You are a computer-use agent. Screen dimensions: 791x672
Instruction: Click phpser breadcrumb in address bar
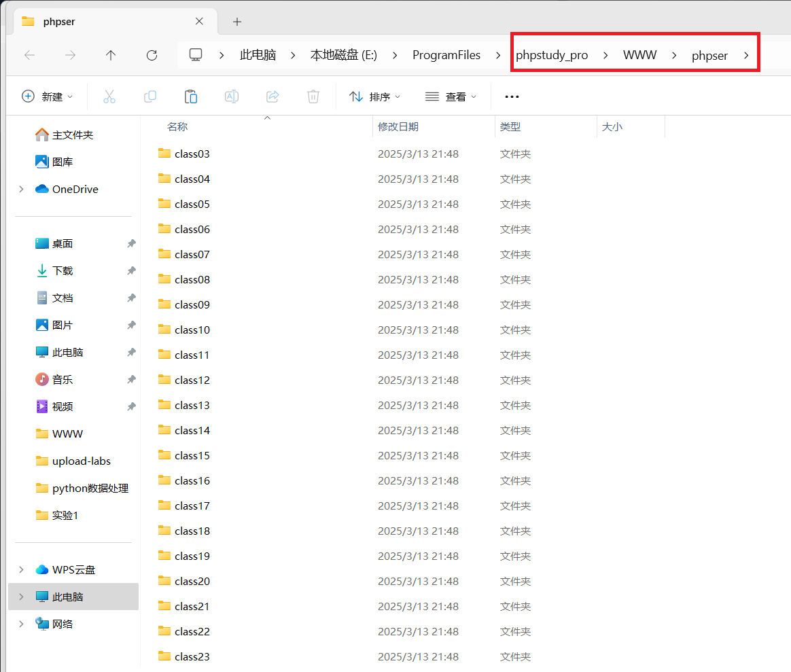709,56
